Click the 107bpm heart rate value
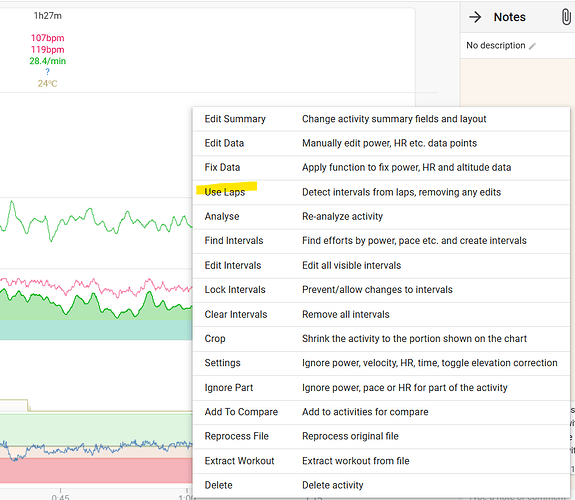 click(x=47, y=38)
